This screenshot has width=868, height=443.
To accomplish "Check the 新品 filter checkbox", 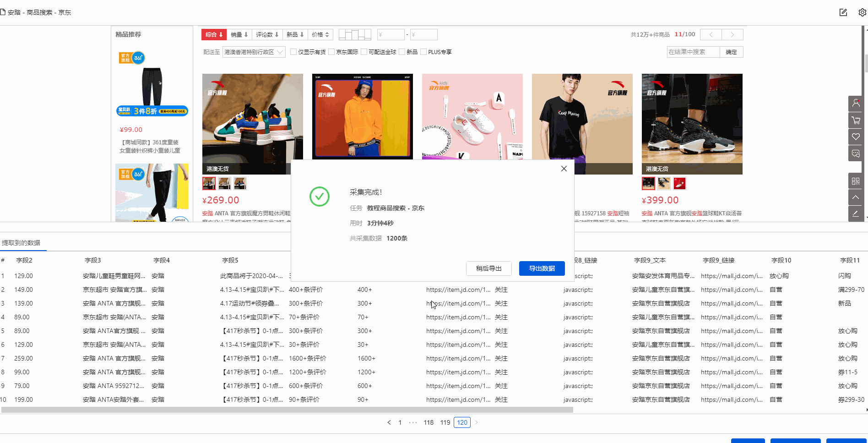I will point(402,52).
